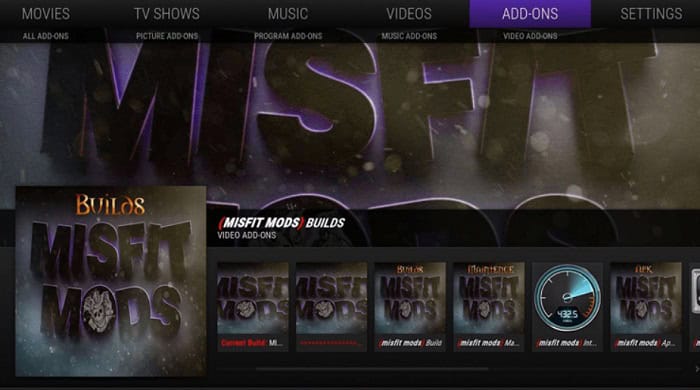Launch the misfit mods Maintenance tile

coord(489,307)
